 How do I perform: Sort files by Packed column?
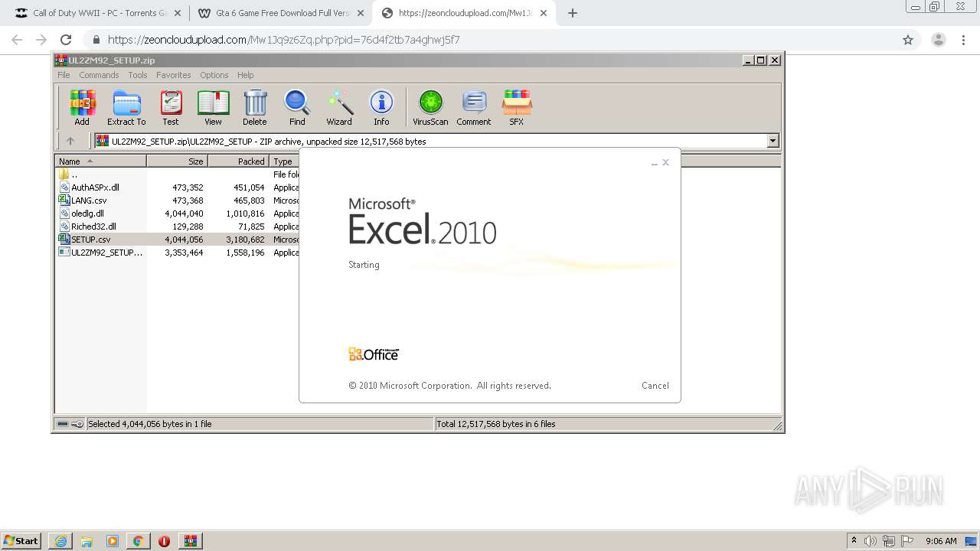238,161
